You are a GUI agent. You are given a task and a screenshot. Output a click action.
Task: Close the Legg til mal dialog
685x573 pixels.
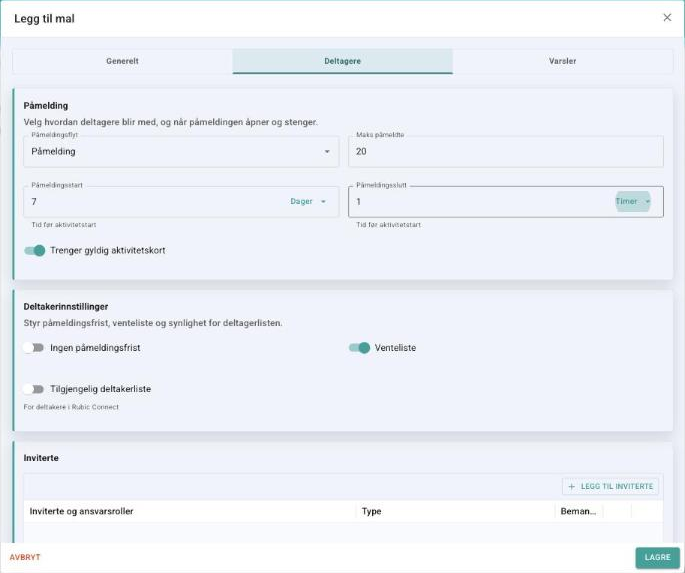[667, 17]
